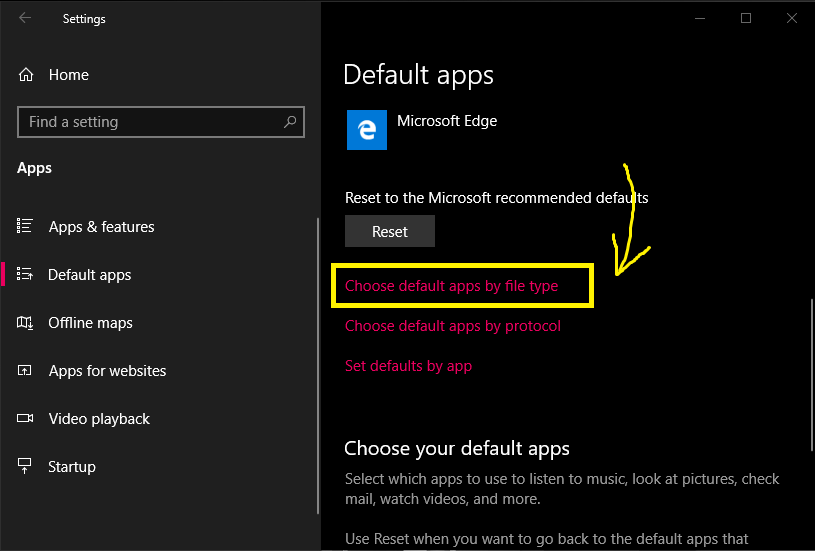Click the Reset button
Image resolution: width=815 pixels, height=551 pixels.
pos(390,231)
